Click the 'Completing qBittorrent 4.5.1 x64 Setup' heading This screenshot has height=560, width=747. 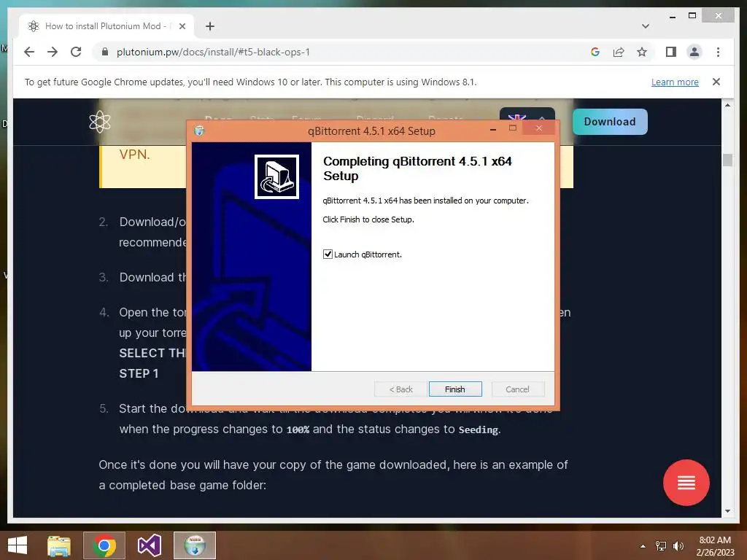417,168
